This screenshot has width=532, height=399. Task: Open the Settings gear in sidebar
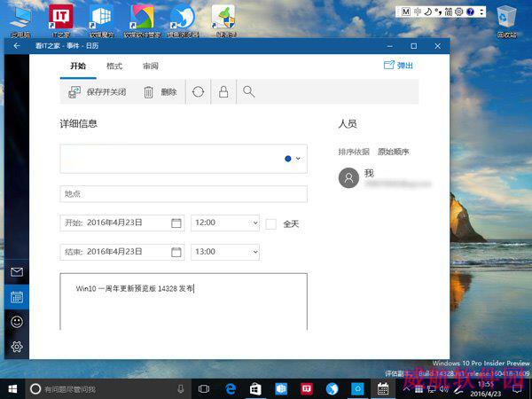tap(16, 347)
